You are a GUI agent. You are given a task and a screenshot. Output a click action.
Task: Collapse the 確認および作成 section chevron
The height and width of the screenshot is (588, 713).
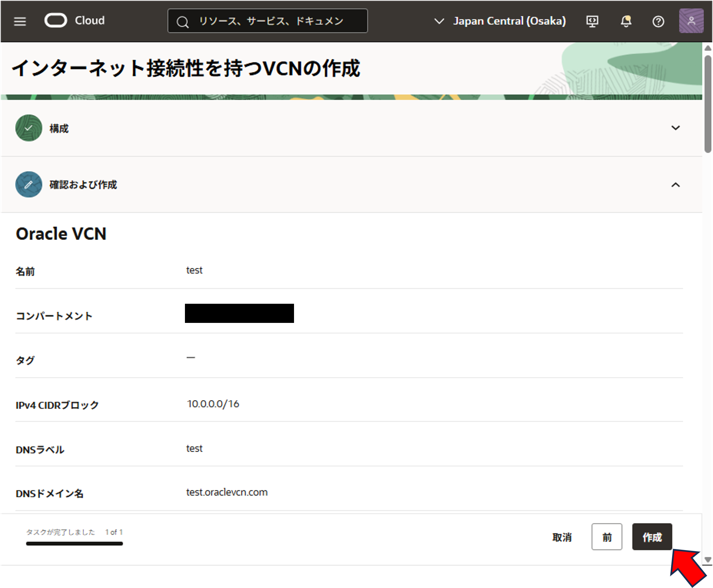(x=675, y=185)
